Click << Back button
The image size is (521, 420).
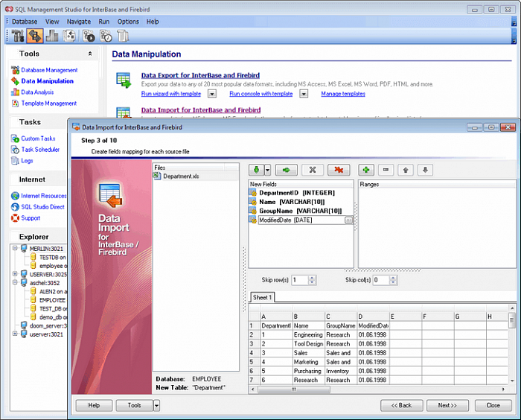[x=402, y=405]
